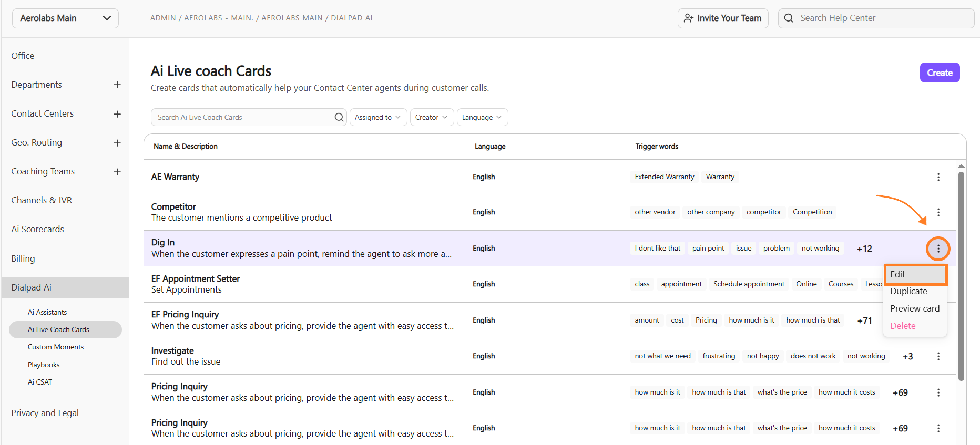The height and width of the screenshot is (445, 980).
Task: Click the AE Warranty card name
Action: (x=175, y=177)
